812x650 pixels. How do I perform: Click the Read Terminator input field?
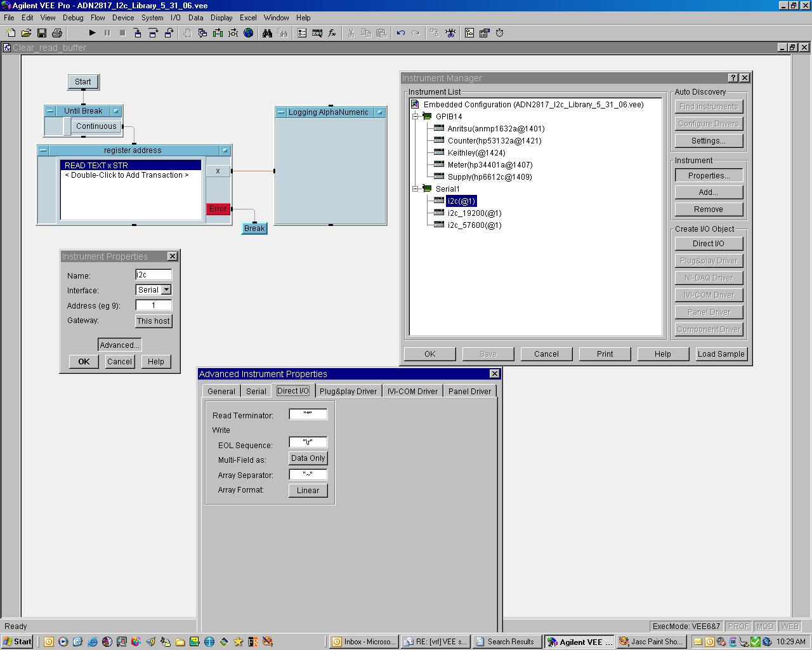(308, 415)
